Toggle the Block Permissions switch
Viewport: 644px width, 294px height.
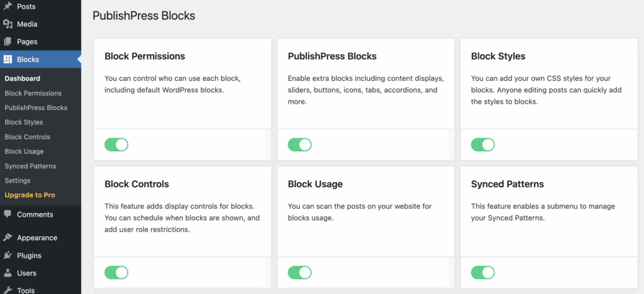116,144
